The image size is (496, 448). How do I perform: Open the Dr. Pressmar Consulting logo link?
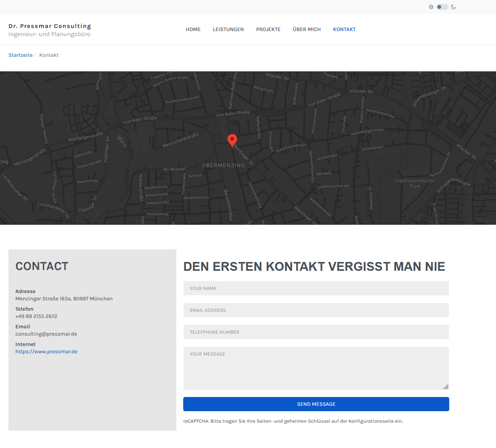click(x=50, y=26)
